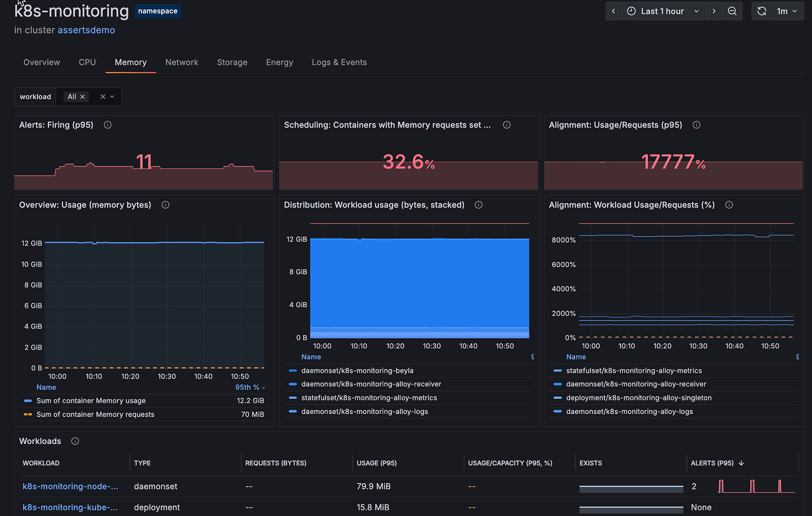Shift time range backward with left arrow
Image resolution: width=812 pixels, height=516 pixels.
tap(613, 11)
